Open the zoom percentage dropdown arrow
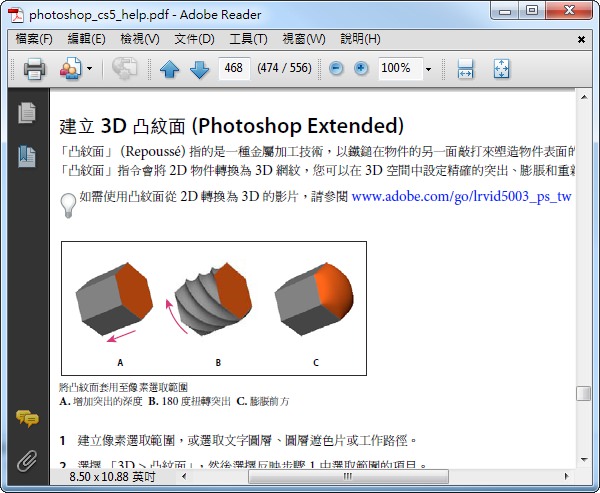 coord(429,69)
